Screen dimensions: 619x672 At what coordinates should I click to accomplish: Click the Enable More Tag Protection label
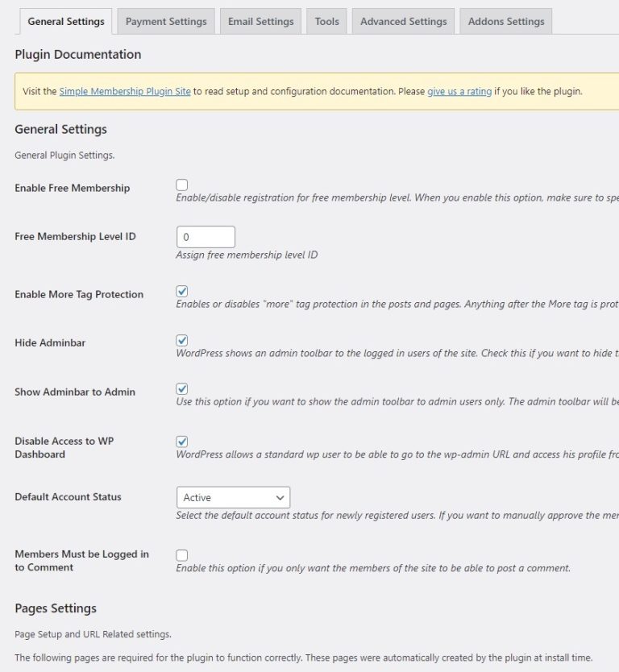tap(79, 294)
